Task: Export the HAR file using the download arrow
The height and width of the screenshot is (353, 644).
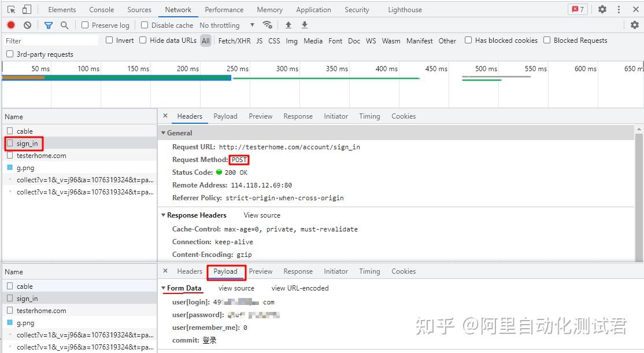Action: pyautogui.click(x=304, y=25)
